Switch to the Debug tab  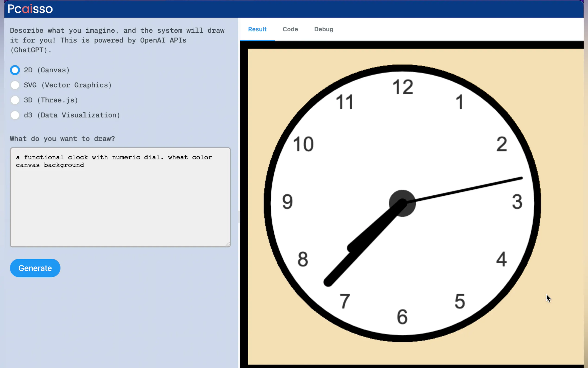point(323,29)
